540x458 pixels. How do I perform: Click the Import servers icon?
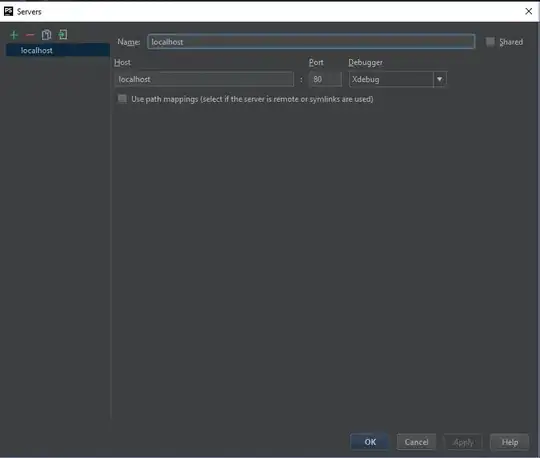point(63,34)
